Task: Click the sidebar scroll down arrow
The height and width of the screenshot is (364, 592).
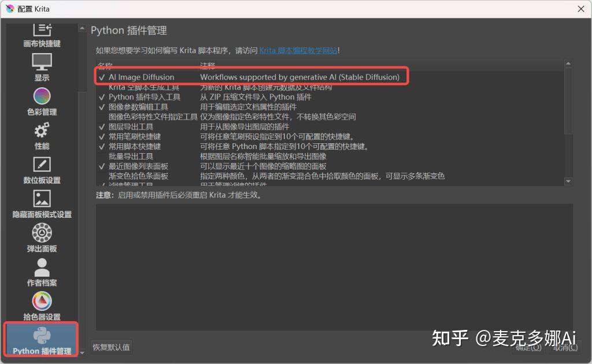Action: 82,353
